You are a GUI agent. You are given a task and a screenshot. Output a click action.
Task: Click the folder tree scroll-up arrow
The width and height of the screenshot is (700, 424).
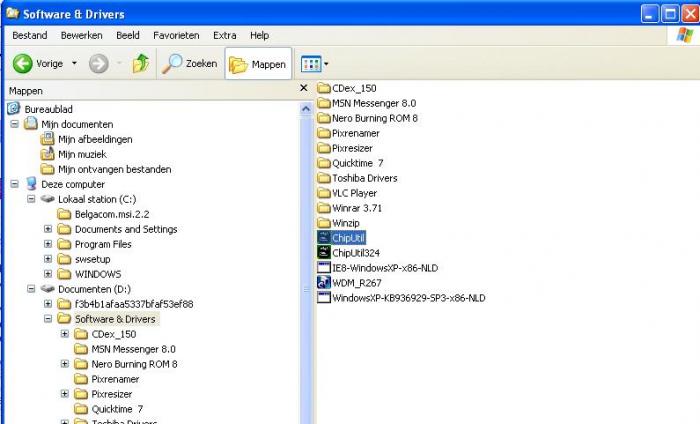[306, 108]
